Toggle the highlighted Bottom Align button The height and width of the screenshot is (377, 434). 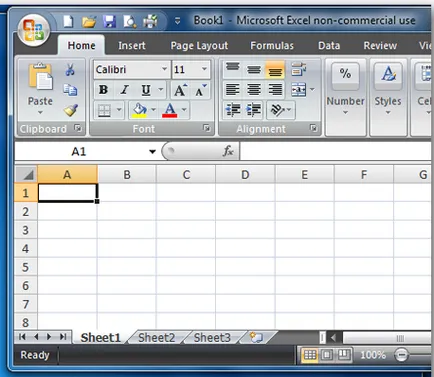(x=275, y=70)
